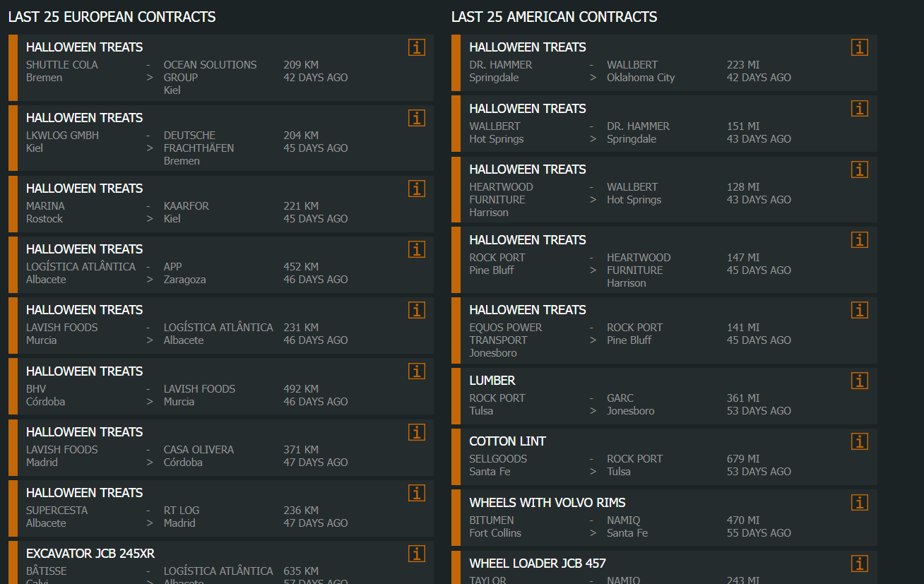View info for Córdoba to Murcia contract
This screenshot has width=924, height=584.
[417, 371]
